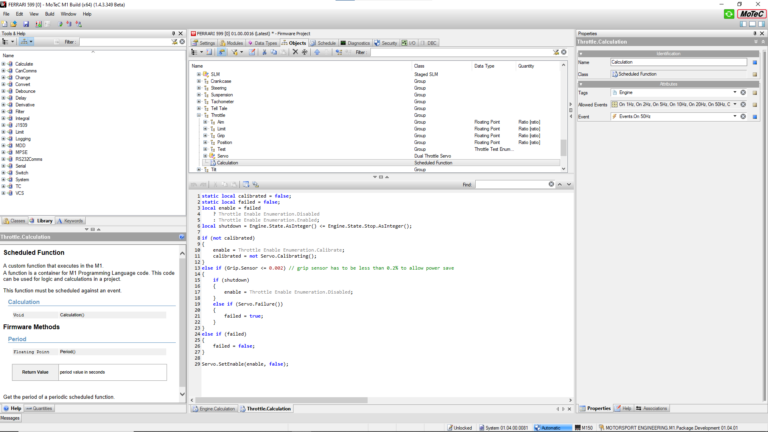Collapse the Throttle group in the Objects tree
The image size is (768, 432).
click(x=199, y=115)
